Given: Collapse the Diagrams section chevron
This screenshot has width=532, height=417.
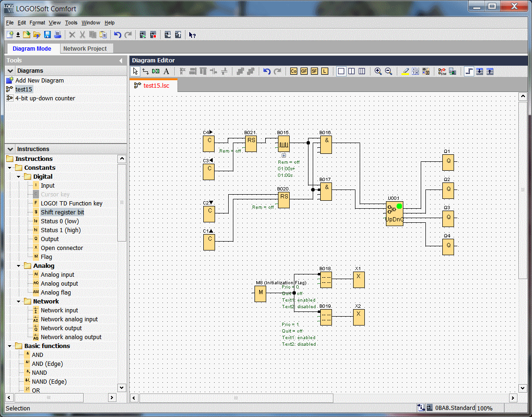Looking at the screenshot, I should (x=10, y=71).
